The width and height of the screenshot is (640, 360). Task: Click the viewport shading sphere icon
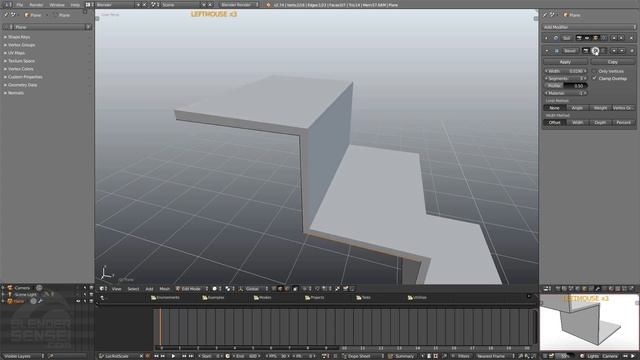coord(215,289)
